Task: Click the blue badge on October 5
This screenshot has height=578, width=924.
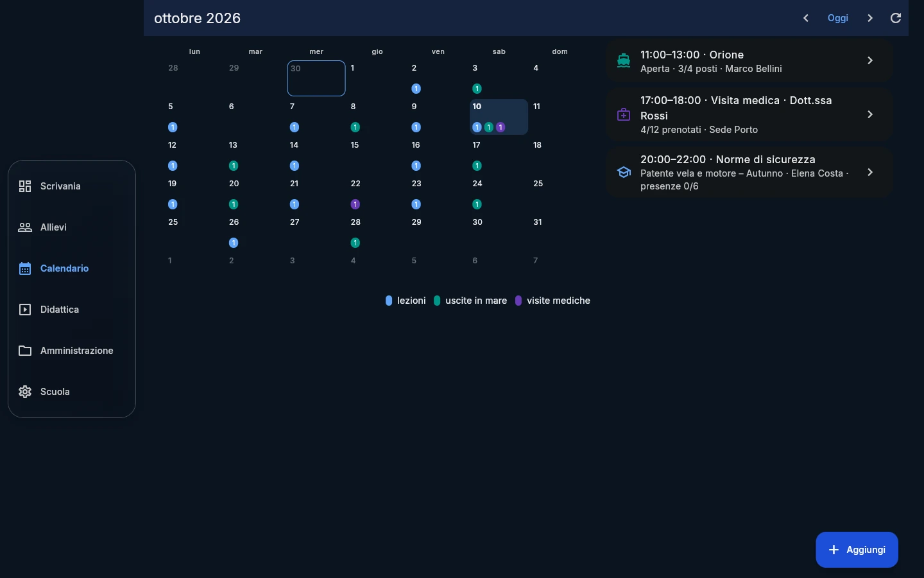Action: 173,127
